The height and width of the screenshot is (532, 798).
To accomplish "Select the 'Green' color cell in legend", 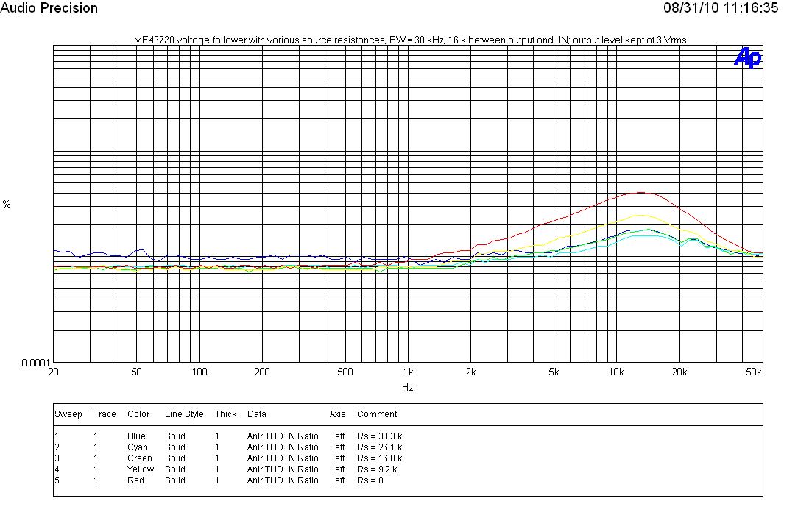I will tap(139, 458).
